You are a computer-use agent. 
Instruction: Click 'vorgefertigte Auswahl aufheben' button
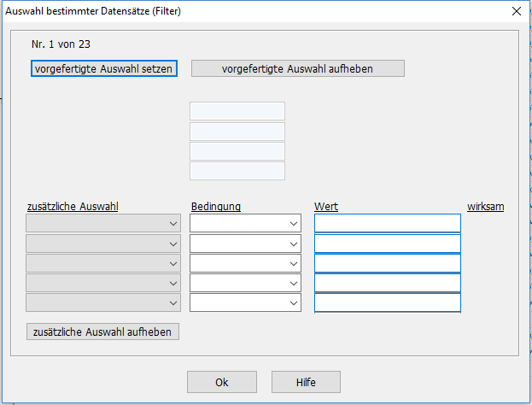click(297, 68)
